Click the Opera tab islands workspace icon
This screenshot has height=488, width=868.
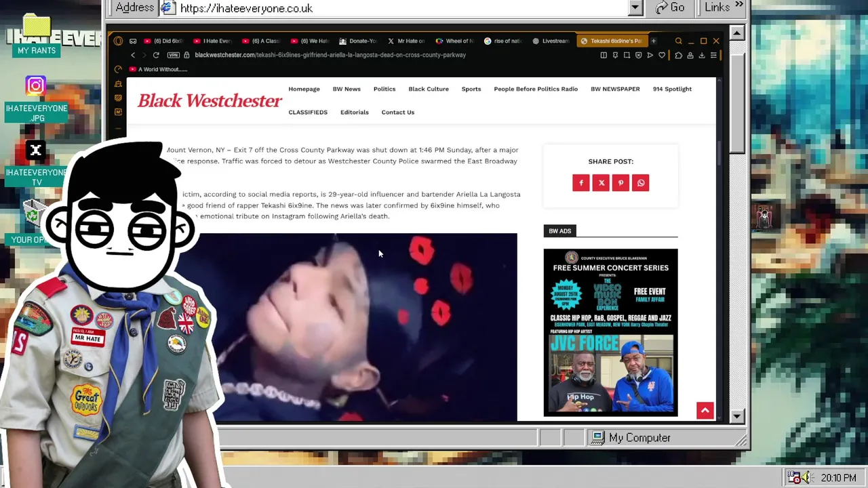pyautogui.click(x=133, y=41)
